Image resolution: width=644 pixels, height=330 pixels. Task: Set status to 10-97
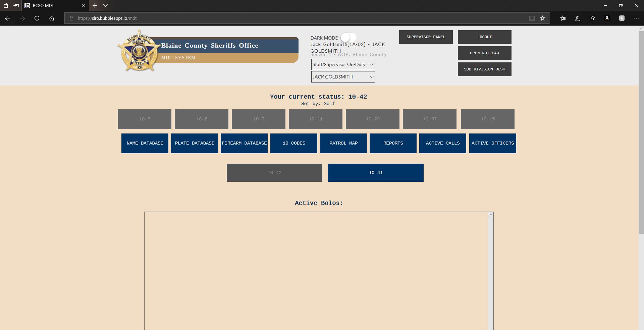click(430, 119)
